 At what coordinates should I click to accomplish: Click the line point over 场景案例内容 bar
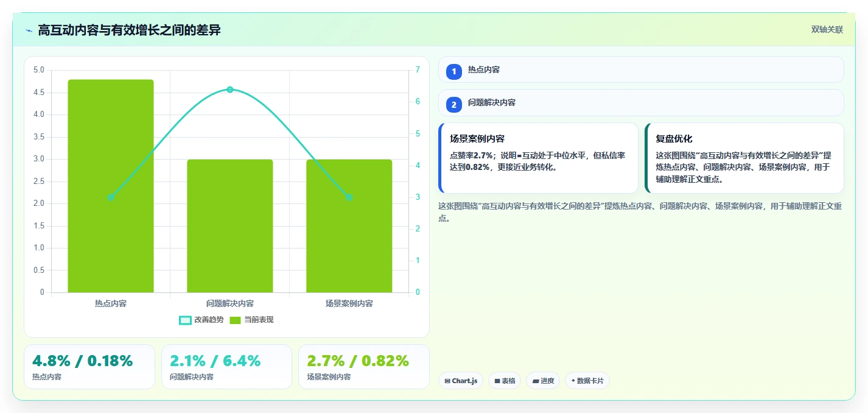click(x=349, y=197)
